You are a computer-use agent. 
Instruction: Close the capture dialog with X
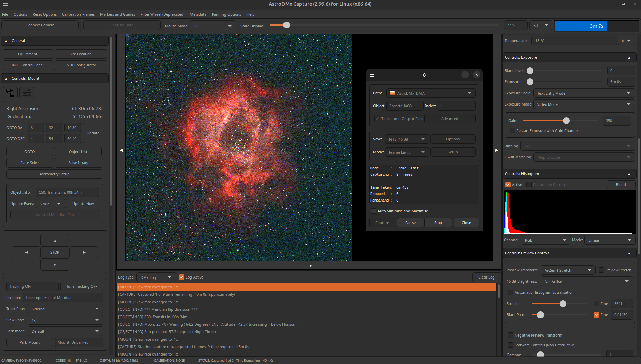click(477, 75)
